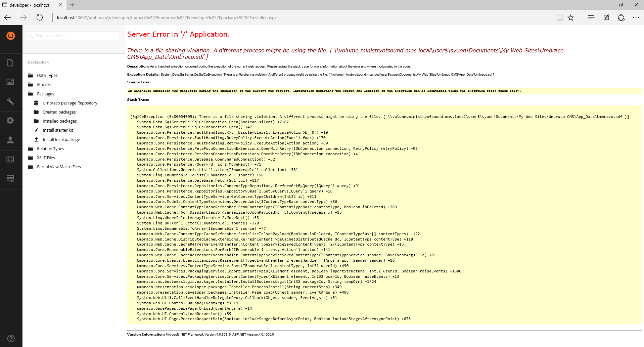
Task: Open the Users section icon
Action: pyautogui.click(x=10, y=140)
